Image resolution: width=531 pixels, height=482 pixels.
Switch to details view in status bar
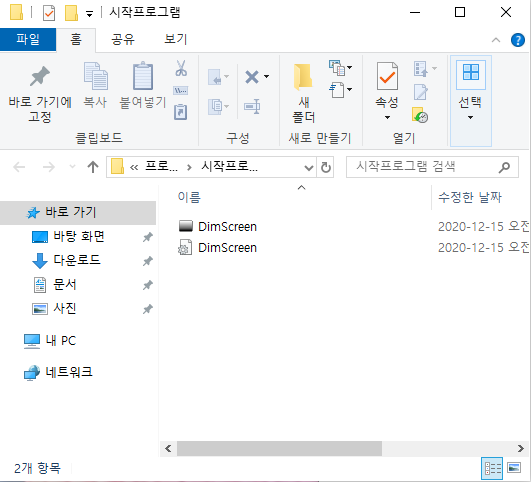492,468
